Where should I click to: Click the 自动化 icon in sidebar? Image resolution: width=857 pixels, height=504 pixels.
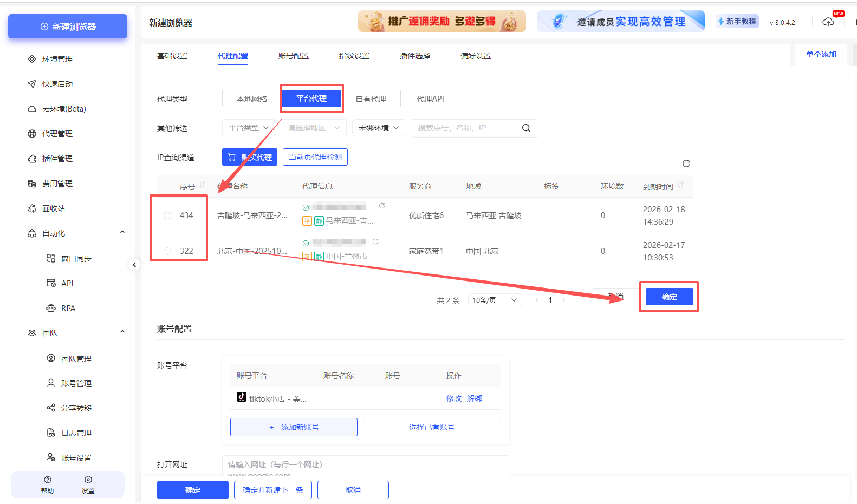32,233
